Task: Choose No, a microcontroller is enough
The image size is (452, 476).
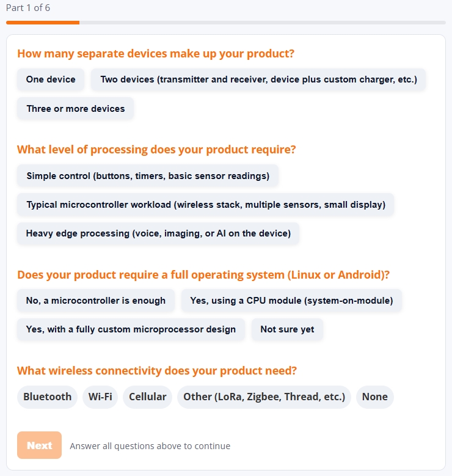Action: [x=96, y=301]
